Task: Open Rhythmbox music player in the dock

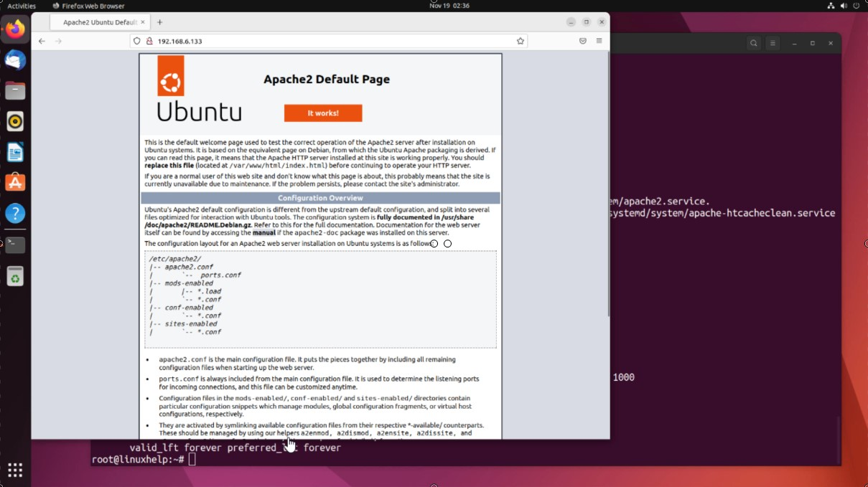Action: [x=15, y=121]
